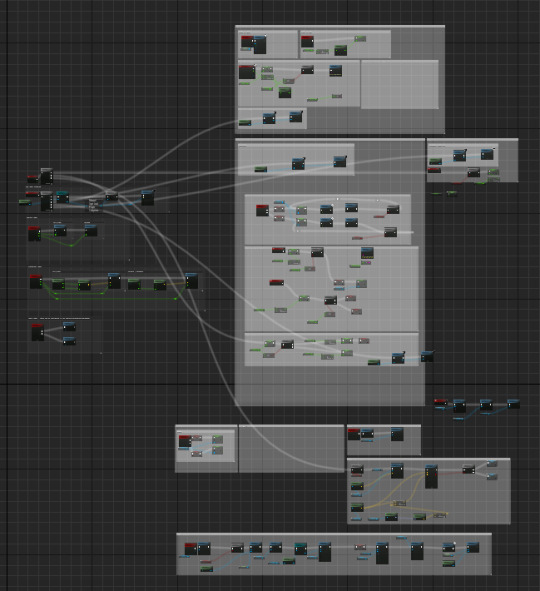Select the final blue node in the bottom comment strip
This screenshot has width=540, height=591.
point(473,548)
